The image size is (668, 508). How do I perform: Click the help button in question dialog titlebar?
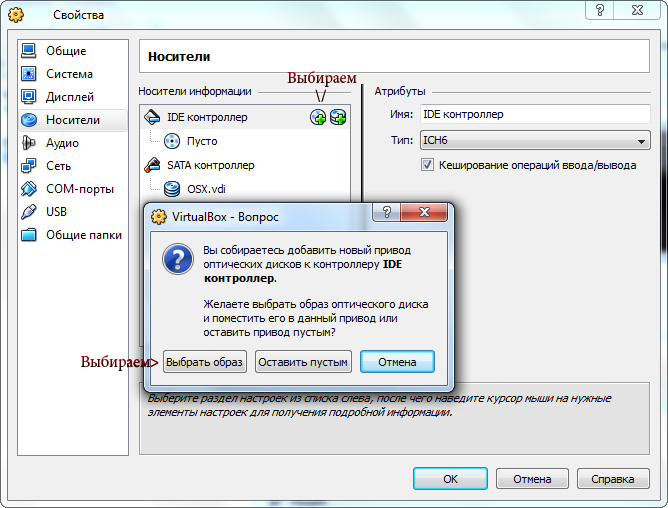coord(386,212)
